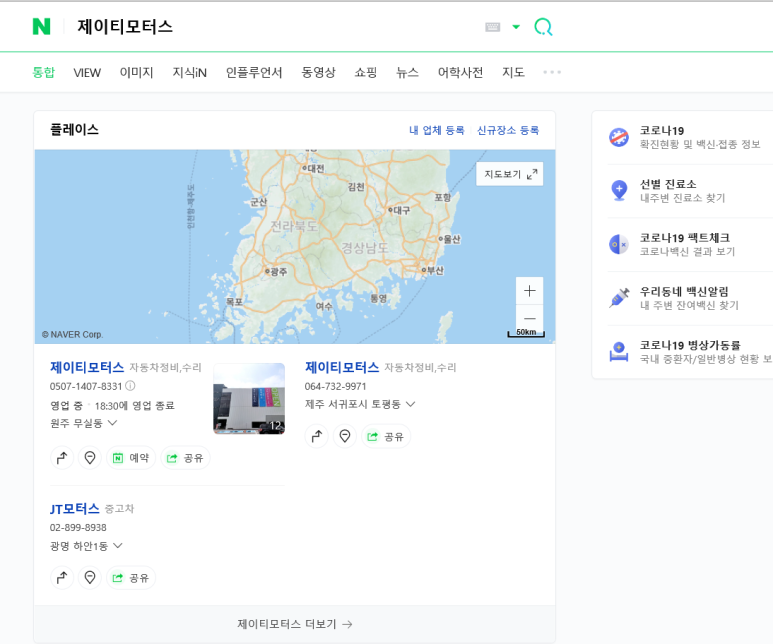Click 대구 on the map

(x=399, y=210)
